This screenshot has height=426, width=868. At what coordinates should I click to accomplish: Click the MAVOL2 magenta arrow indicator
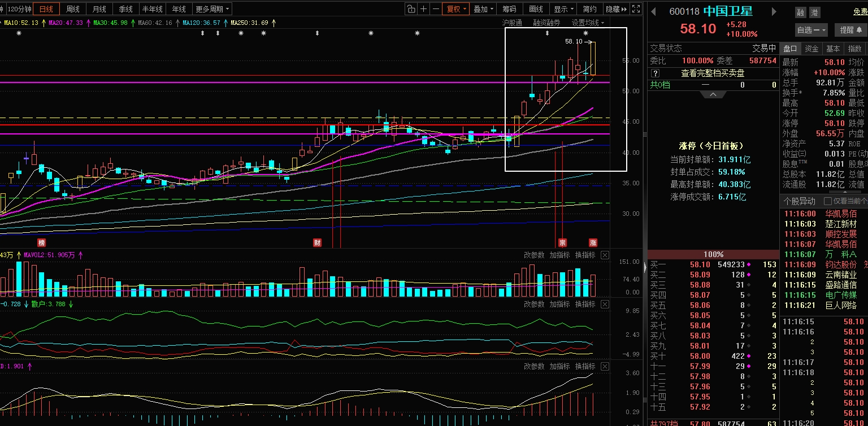(80, 255)
